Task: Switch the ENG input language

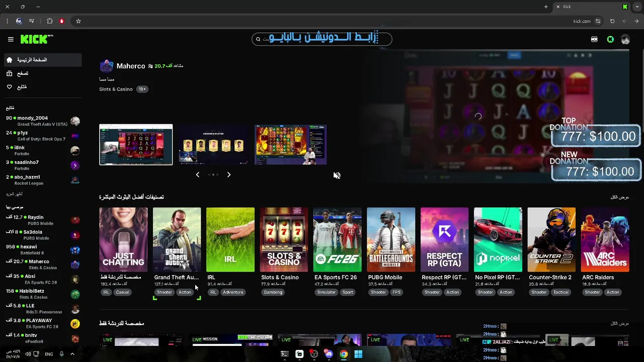Action: pos(49,354)
